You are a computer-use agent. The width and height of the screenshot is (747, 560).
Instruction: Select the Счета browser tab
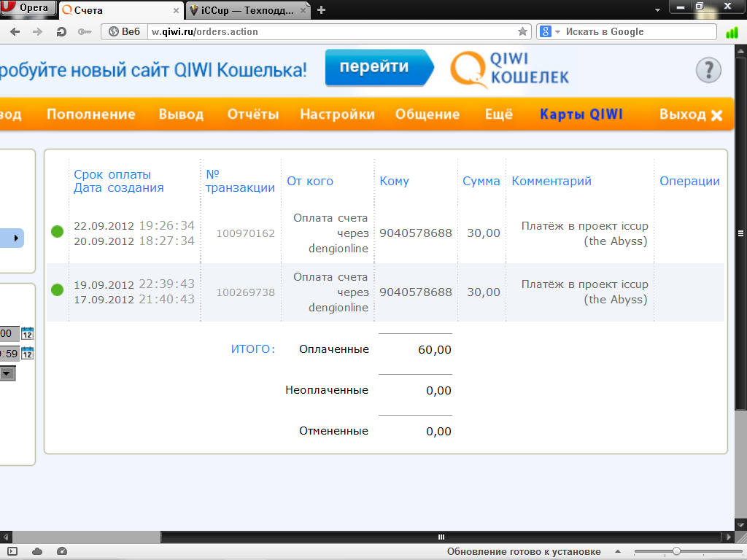tap(121, 10)
